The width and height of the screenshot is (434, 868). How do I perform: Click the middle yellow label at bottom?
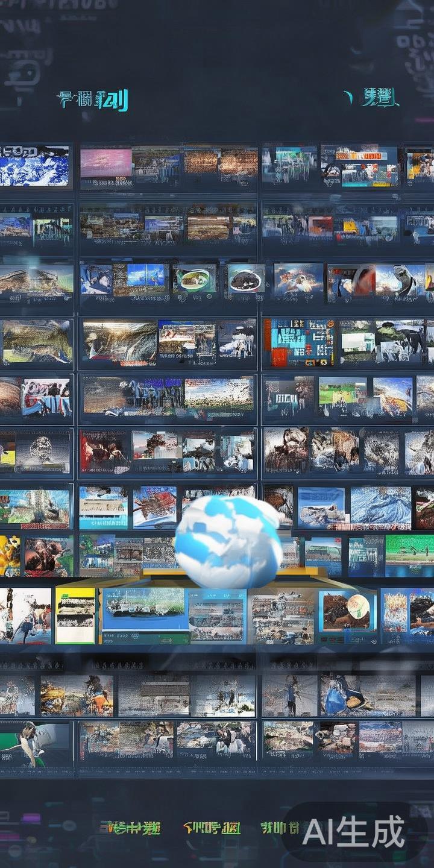click(212, 828)
